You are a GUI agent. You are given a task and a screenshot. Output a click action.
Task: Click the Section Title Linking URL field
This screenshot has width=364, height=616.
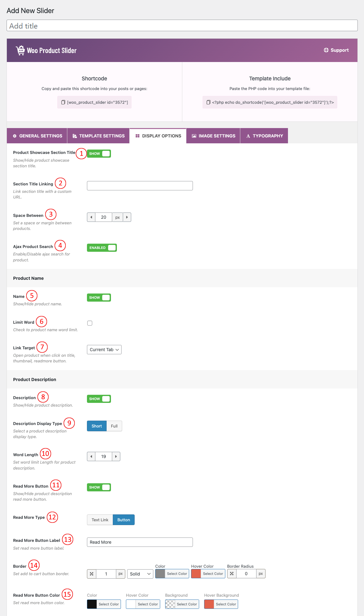(x=140, y=186)
